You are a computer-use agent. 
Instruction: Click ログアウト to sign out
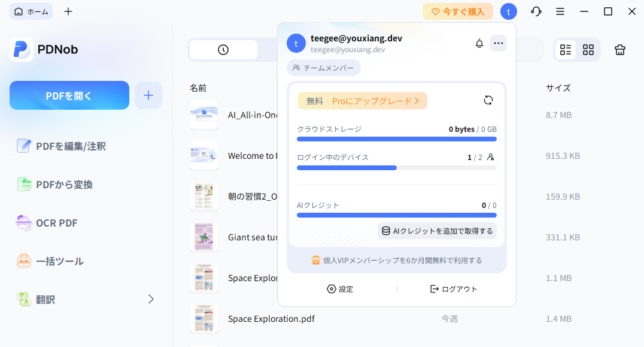coord(454,289)
